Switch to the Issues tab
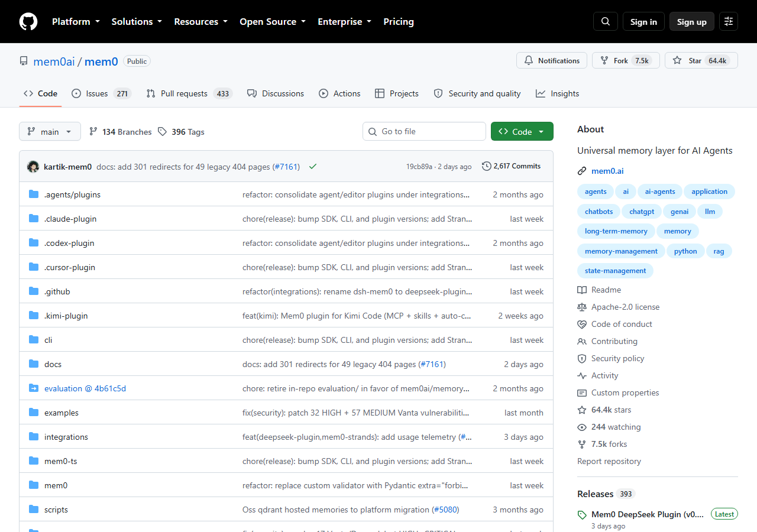The image size is (757, 532). 101,93
